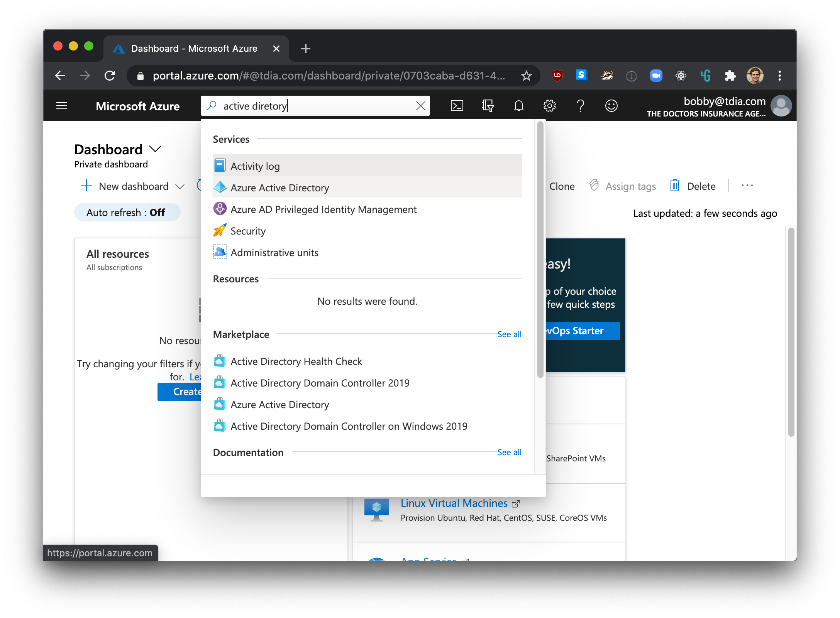Click See all in Documentation section
This screenshot has height=618, width=840.
click(x=509, y=452)
